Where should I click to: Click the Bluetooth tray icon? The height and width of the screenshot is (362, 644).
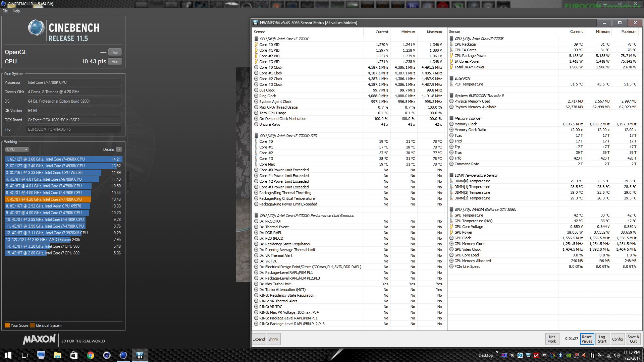point(560,355)
